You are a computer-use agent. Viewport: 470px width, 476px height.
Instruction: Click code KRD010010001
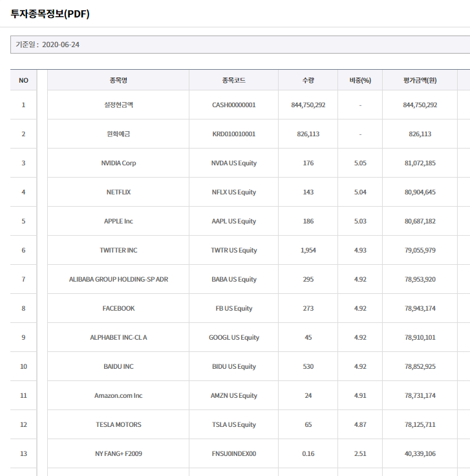234,134
